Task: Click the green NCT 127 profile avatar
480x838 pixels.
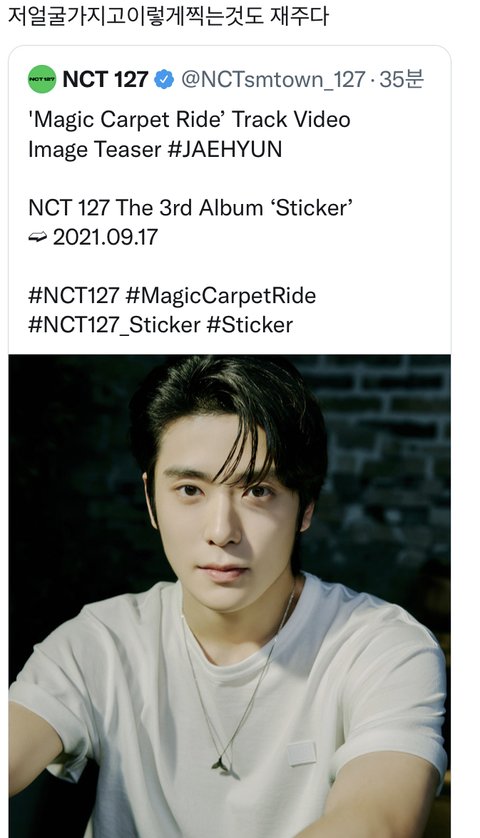Action: pos(42,79)
